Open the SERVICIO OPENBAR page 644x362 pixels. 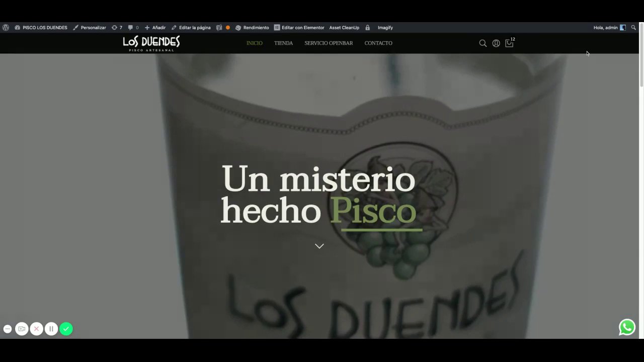(x=329, y=43)
